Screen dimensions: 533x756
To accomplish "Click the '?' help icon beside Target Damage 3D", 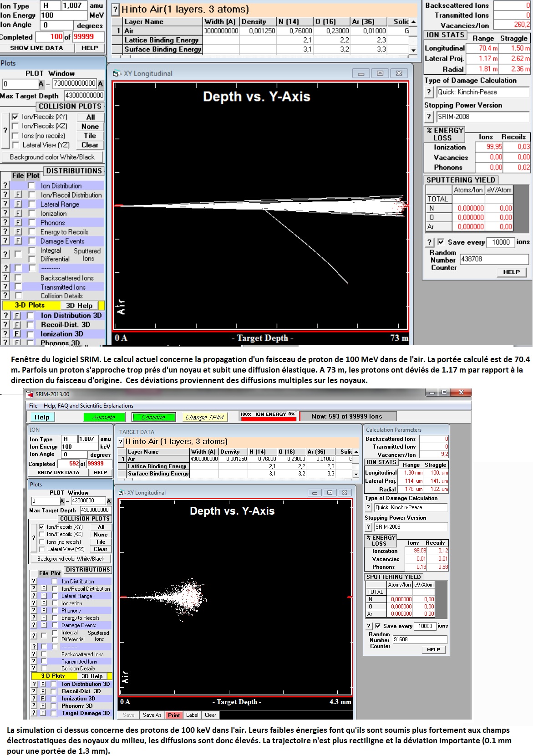I will (34, 713).
